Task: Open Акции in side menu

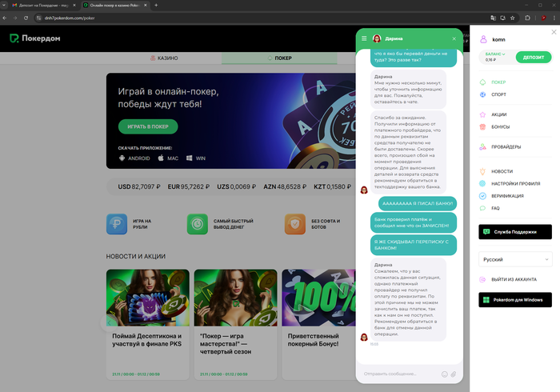Action: (499, 114)
